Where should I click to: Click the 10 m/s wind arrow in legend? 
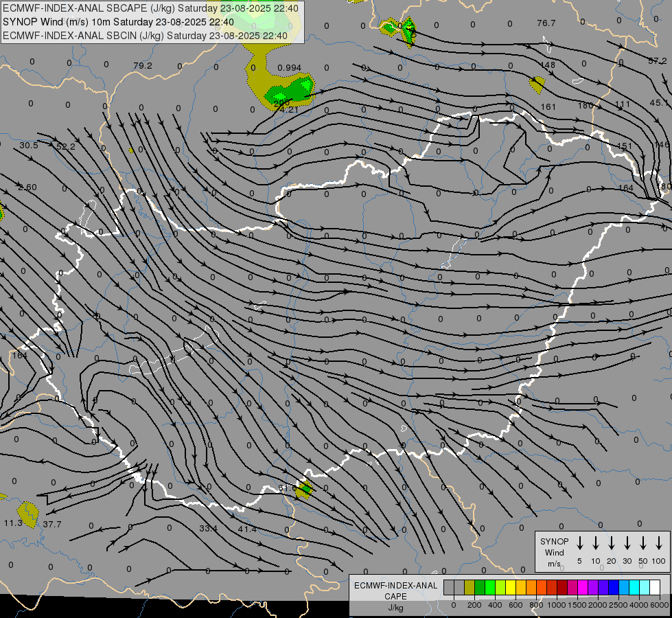595,543
